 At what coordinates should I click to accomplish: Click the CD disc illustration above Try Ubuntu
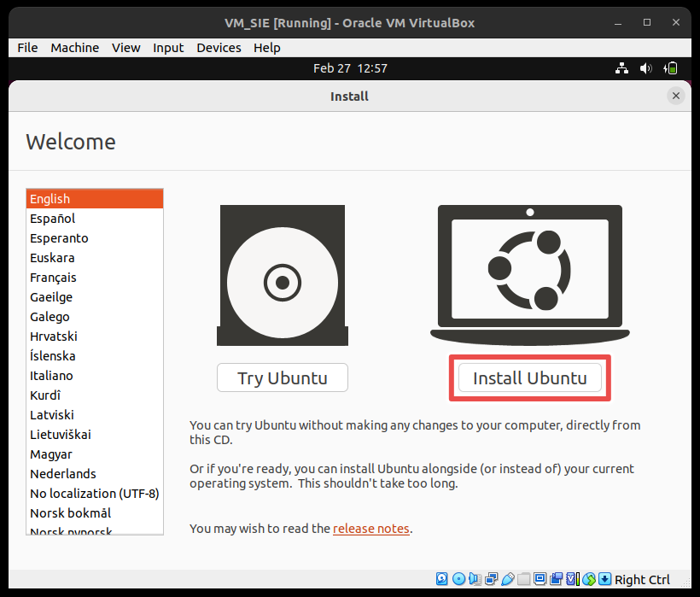(x=283, y=275)
